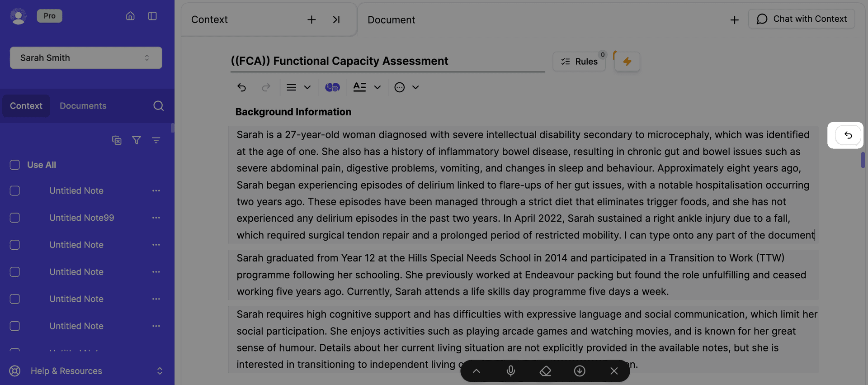Expand the text formatting dropdown arrow
The height and width of the screenshot is (385, 868).
coord(377,87)
